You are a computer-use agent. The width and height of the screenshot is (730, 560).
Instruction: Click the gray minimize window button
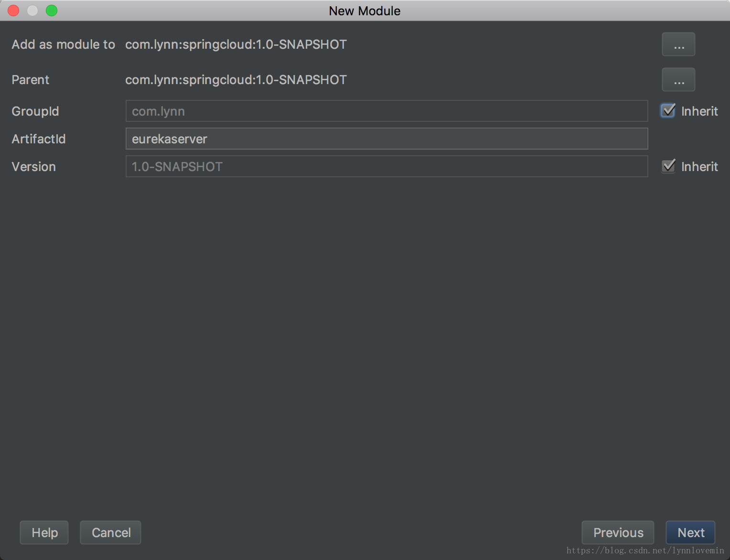coord(32,11)
